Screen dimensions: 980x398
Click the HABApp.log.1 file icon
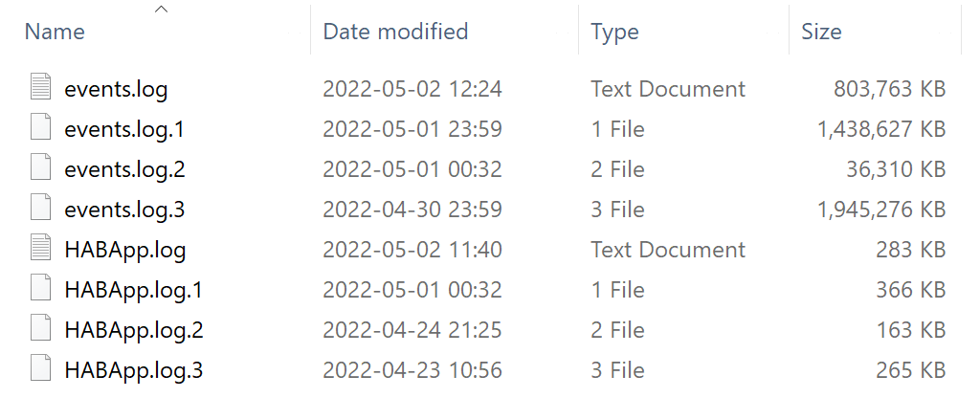click(40, 290)
